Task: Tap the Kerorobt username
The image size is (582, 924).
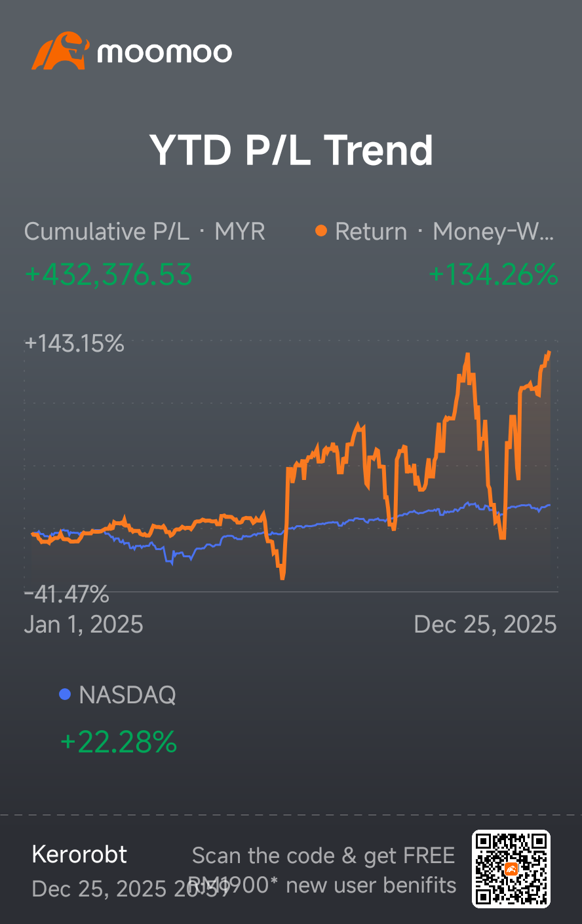Action: pyautogui.click(x=79, y=855)
